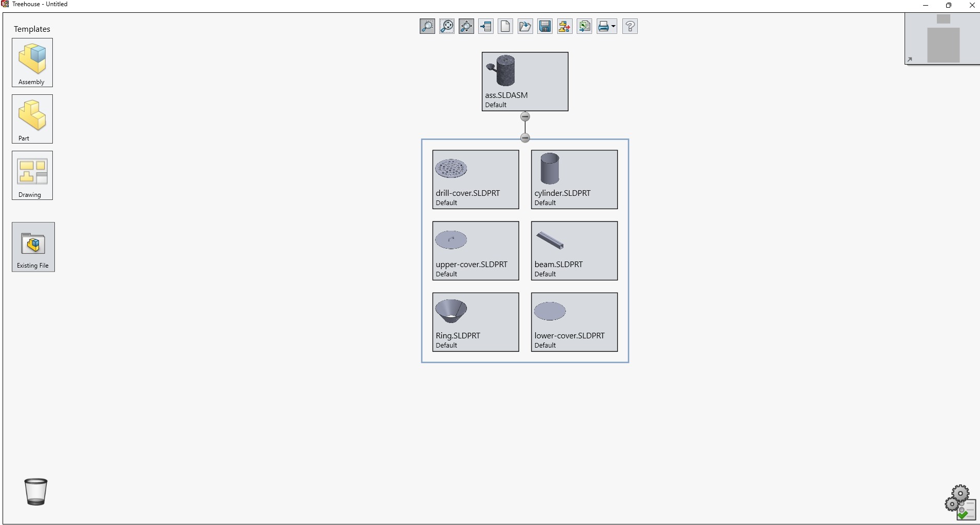Select the cylinder.SLDPRT part node
Screen dimensions: 980x525
(574, 179)
